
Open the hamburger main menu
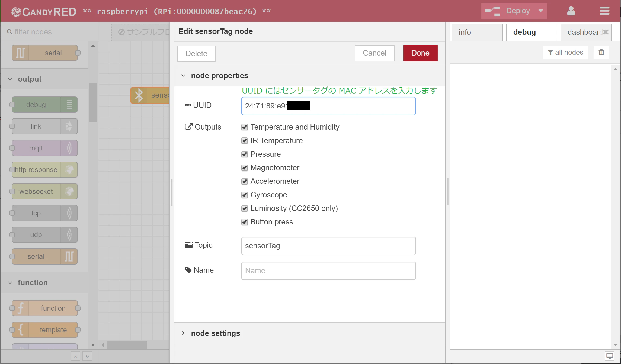[x=604, y=11]
